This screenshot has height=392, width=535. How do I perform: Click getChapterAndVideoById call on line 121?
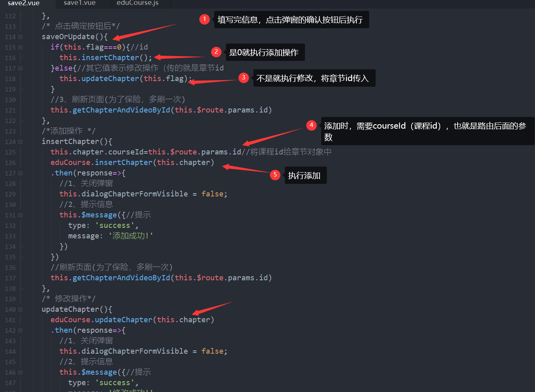click(161, 110)
